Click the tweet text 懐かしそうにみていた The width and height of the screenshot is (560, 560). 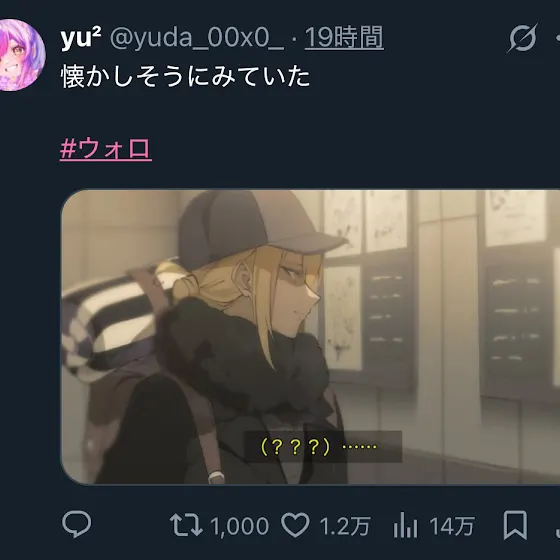(185, 76)
